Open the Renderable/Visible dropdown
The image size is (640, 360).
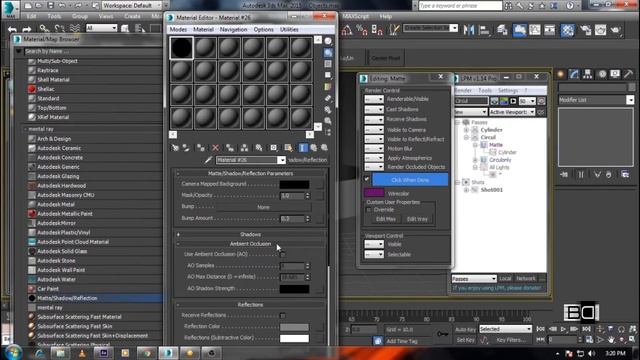tap(374, 99)
